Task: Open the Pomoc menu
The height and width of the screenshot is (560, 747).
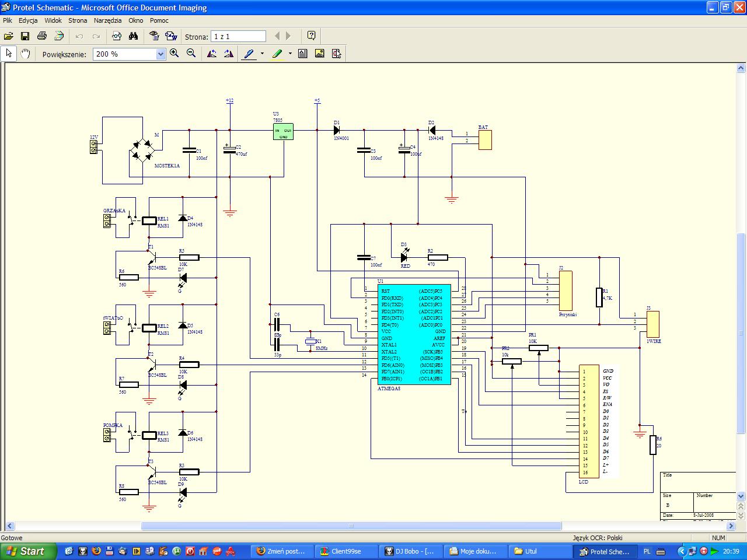Action: coord(159,20)
